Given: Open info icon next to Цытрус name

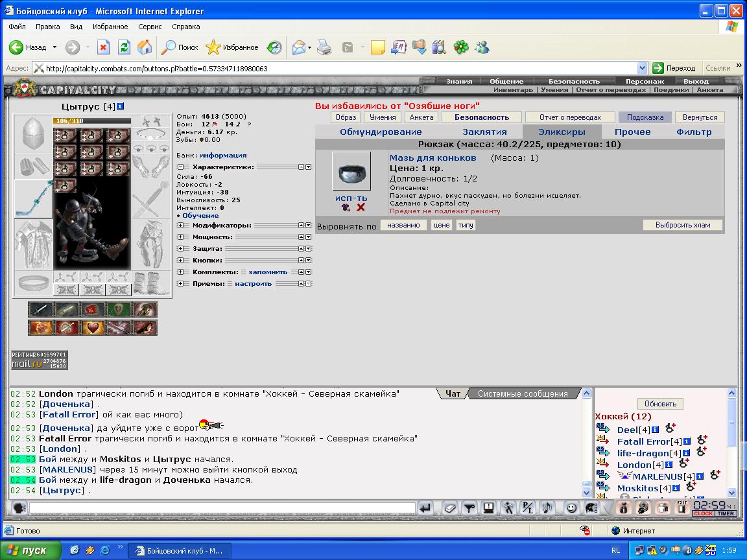Looking at the screenshot, I should pos(121,107).
